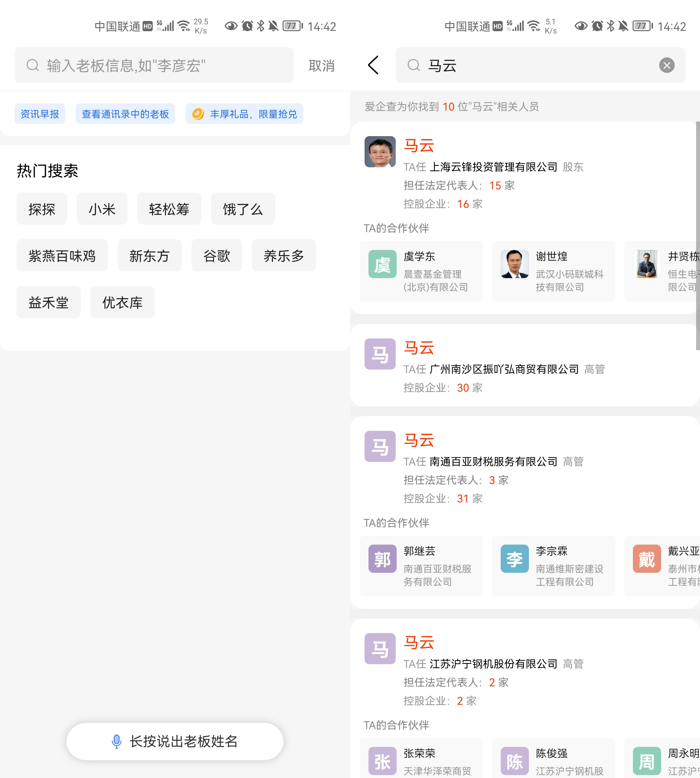Open the photo of partner 井贤栋

pos(647,264)
